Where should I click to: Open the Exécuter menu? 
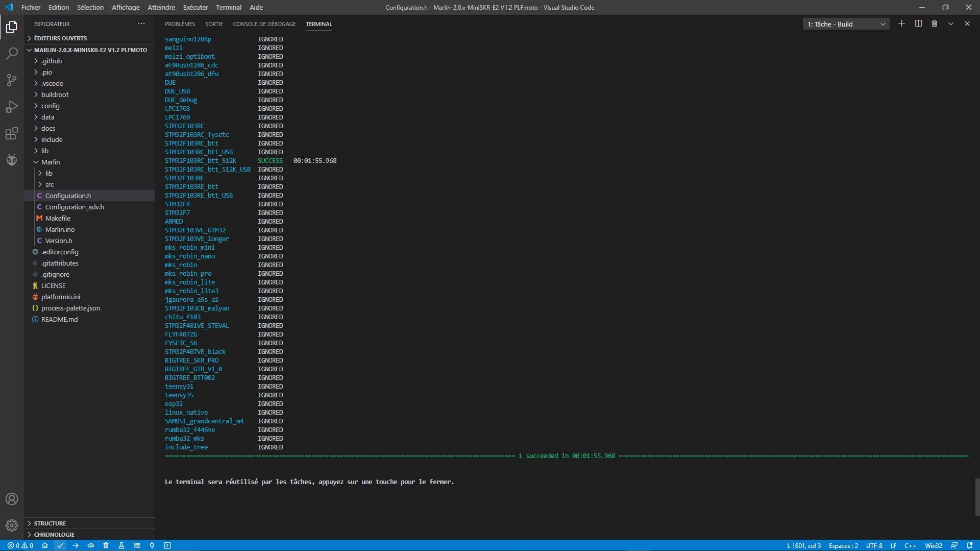(195, 7)
